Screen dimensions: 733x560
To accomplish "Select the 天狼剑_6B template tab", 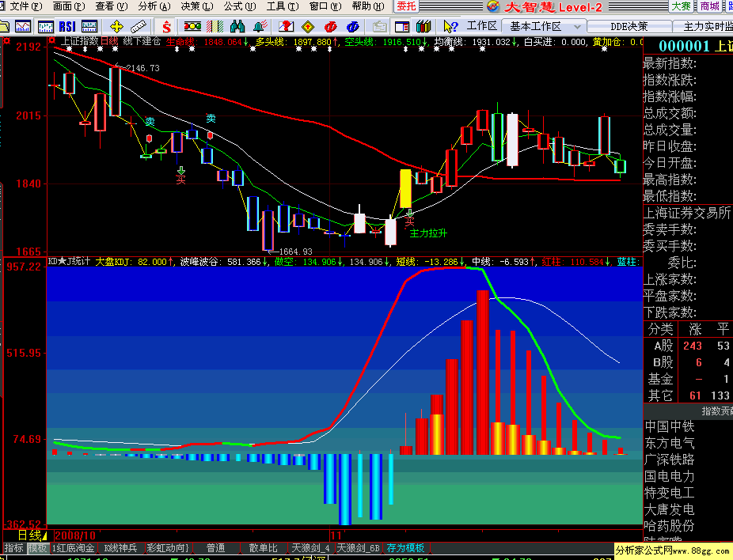I will (x=359, y=548).
